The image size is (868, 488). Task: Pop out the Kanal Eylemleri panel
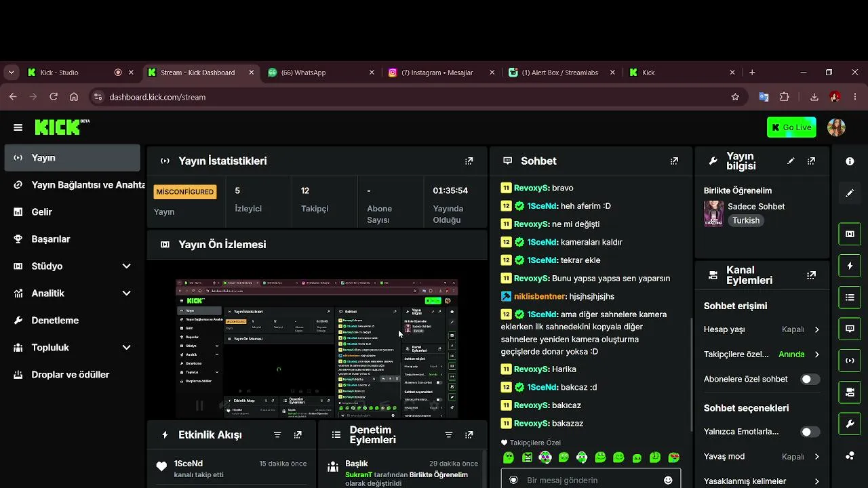pos(811,275)
